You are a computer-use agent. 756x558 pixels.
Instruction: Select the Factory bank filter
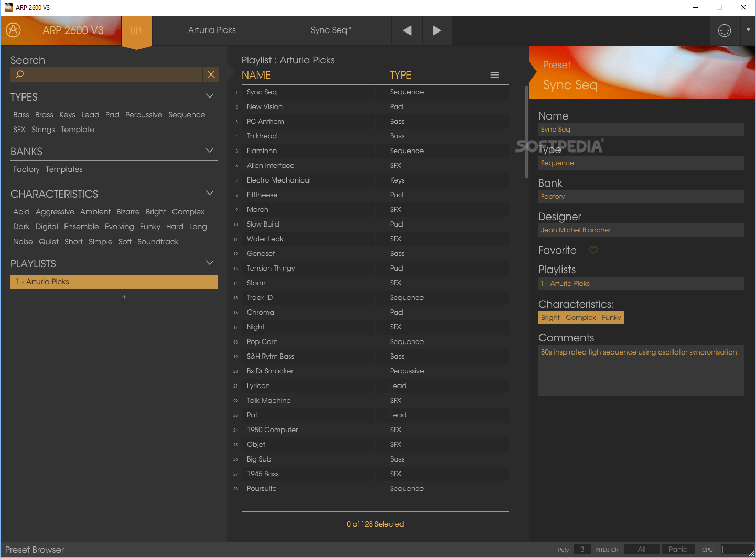click(x=26, y=169)
